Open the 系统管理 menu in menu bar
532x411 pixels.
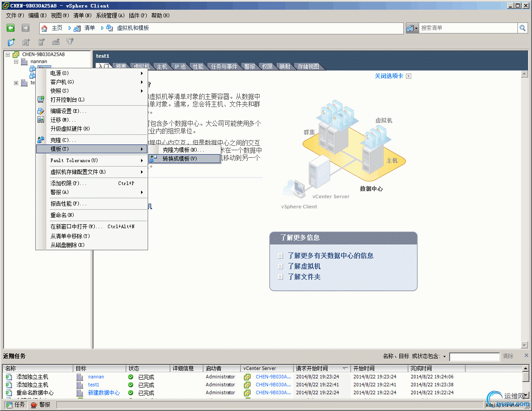(110, 15)
